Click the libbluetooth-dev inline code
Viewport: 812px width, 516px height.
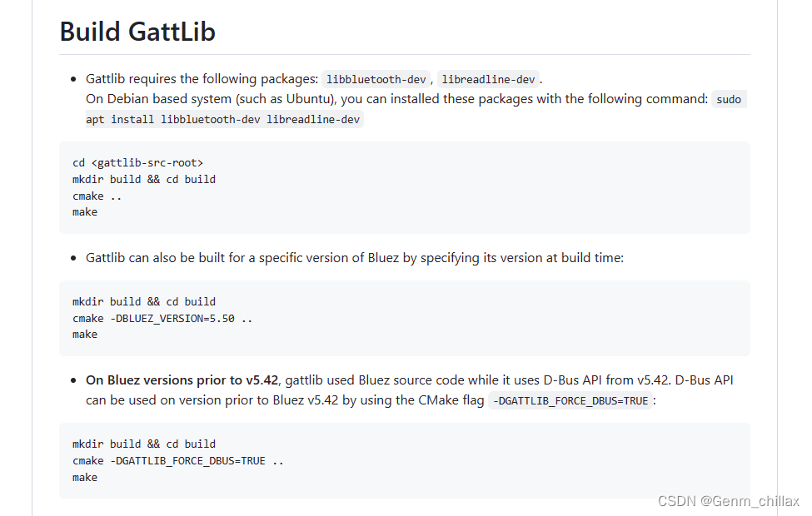click(376, 79)
